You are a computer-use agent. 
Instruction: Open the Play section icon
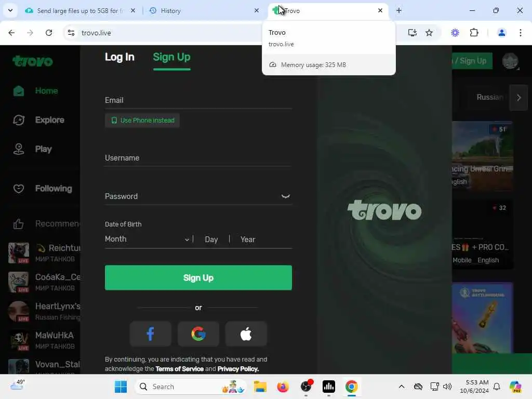click(19, 149)
